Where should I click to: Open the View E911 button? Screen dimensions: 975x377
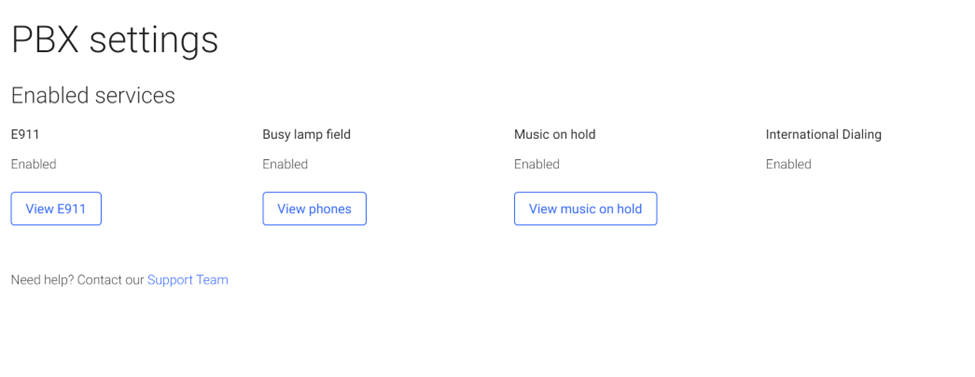point(56,208)
